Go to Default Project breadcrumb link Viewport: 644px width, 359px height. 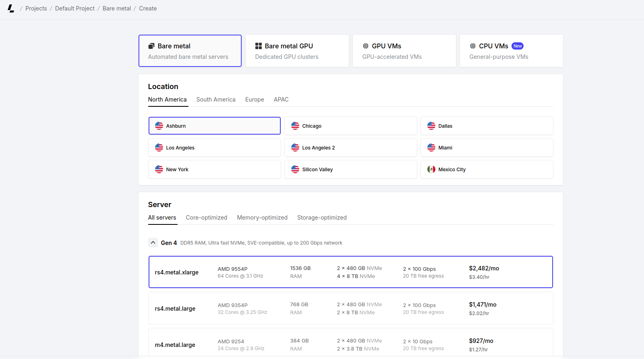pos(75,8)
